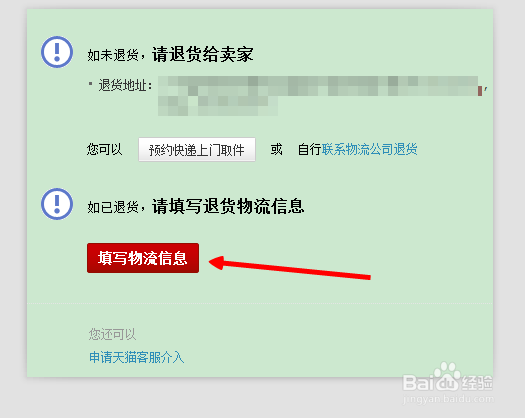Open the 填写物流信息 red button
This screenshot has height=418, width=525.
click(x=143, y=258)
